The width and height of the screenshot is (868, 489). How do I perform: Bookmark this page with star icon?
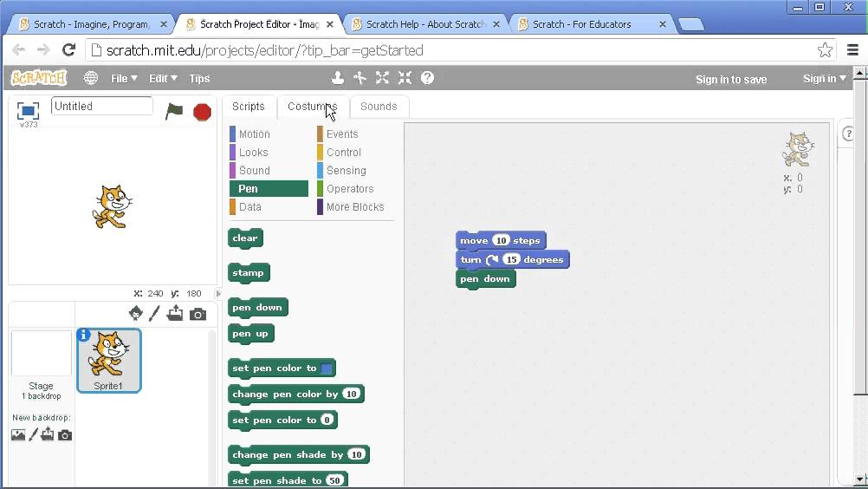tap(825, 49)
